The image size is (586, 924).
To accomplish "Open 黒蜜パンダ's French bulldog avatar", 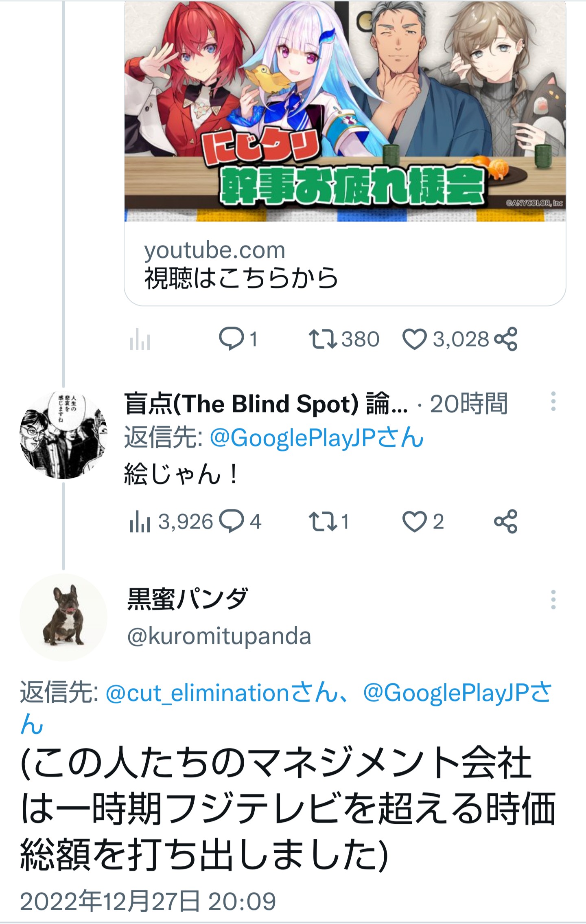I will coord(63,617).
